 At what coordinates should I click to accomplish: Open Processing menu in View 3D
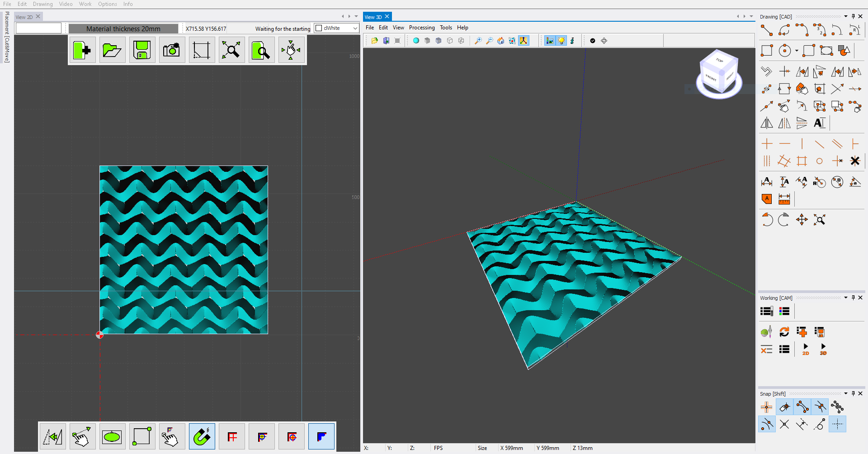click(422, 28)
